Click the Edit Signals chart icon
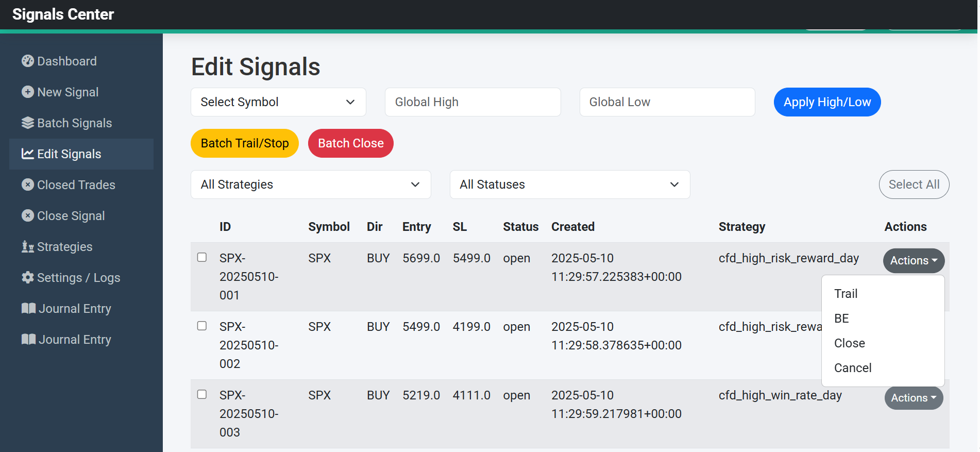This screenshot has width=980, height=452. coord(28,154)
